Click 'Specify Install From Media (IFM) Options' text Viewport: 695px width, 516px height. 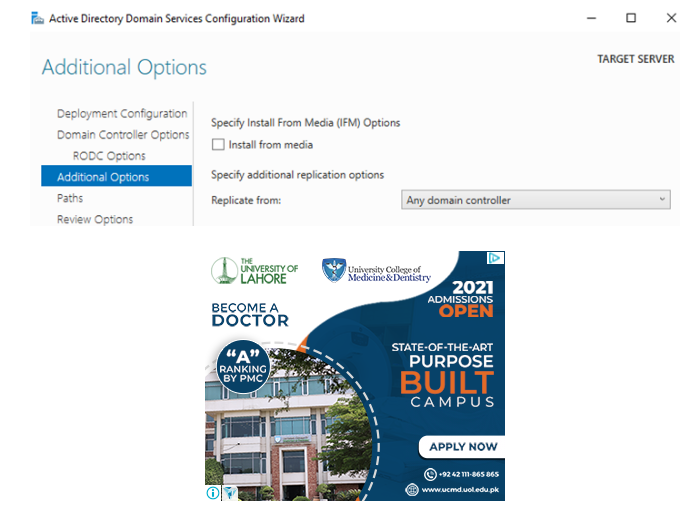pos(305,123)
